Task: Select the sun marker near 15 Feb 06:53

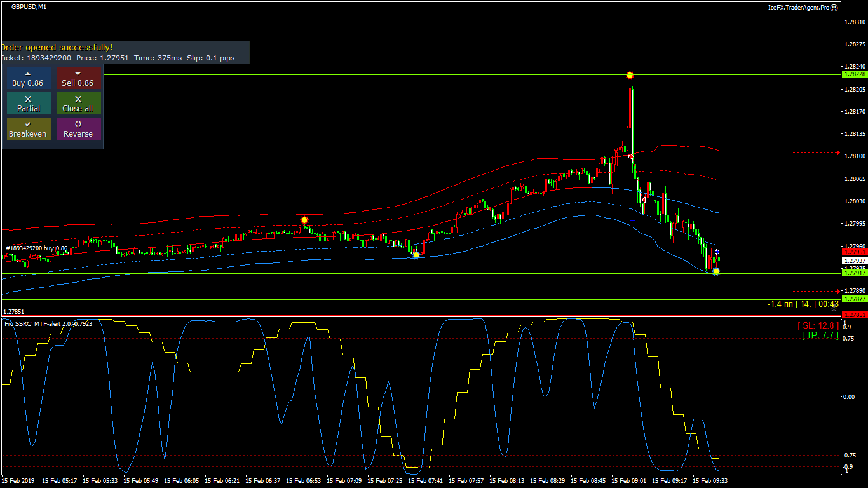Action: pos(304,220)
